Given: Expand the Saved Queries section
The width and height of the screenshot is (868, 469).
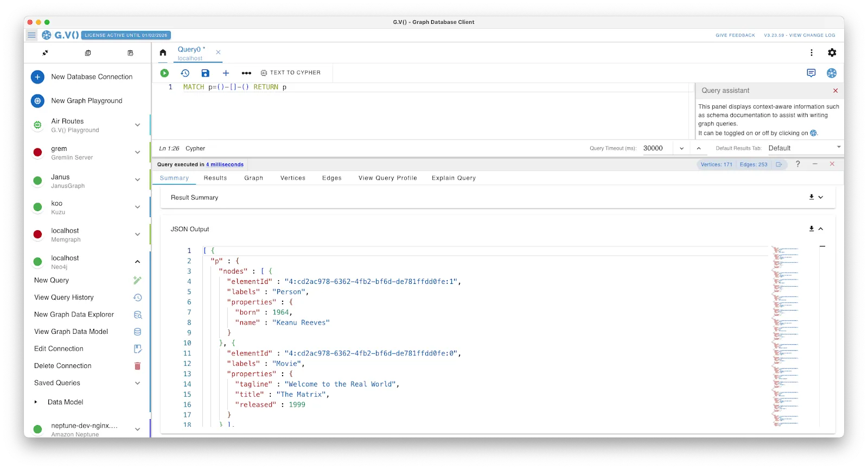Looking at the screenshot, I should [x=137, y=383].
